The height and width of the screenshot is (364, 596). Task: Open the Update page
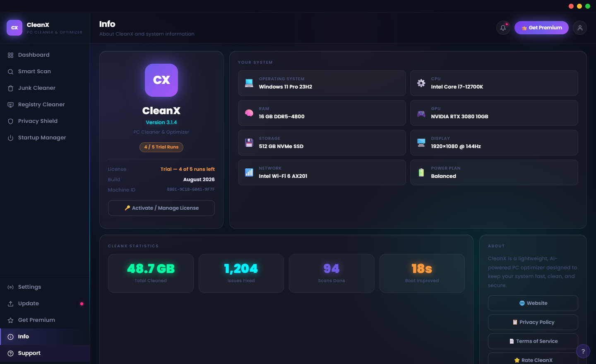tap(45, 304)
